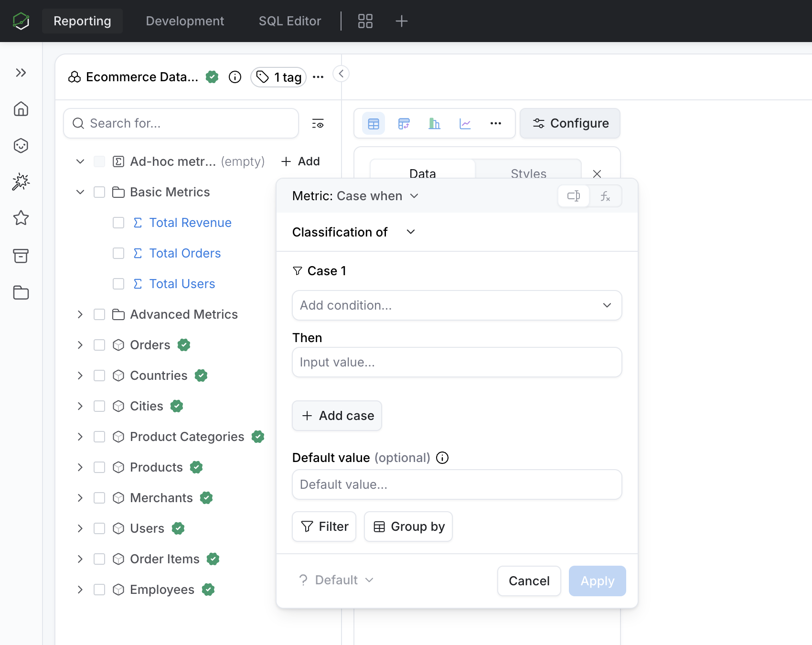Image resolution: width=812 pixels, height=645 pixels.
Task: Focus the Then Input value field
Action: pos(457,362)
